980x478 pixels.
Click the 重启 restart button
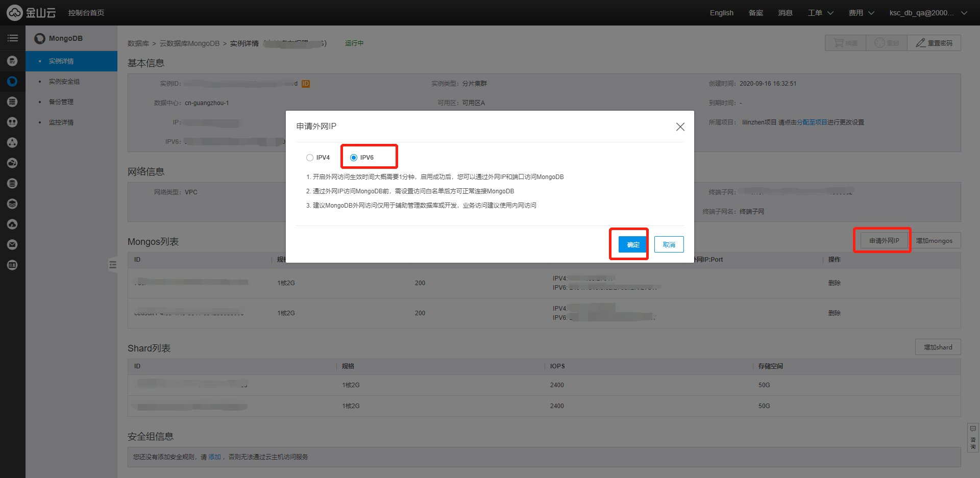click(887, 43)
